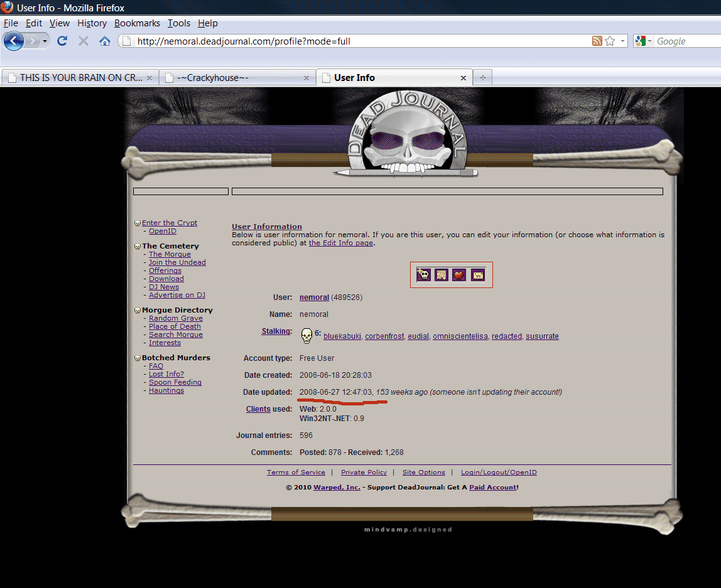Click the envelope message profile icon
The width and height of the screenshot is (721, 588).
point(478,275)
